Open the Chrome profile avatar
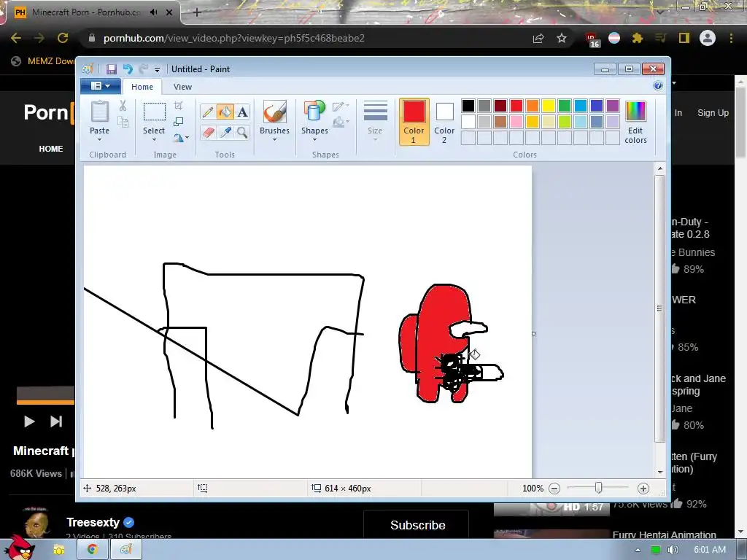Viewport: 747px width, 560px height. 708,38
